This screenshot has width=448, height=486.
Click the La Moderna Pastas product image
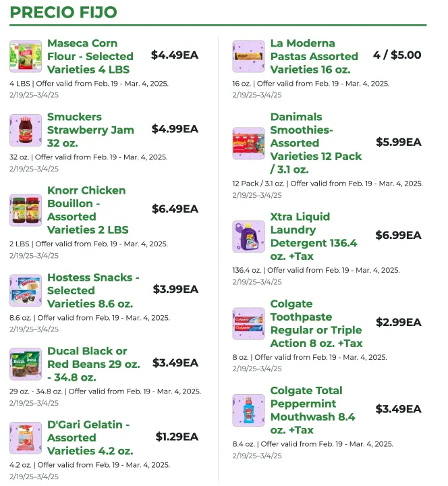(x=248, y=56)
